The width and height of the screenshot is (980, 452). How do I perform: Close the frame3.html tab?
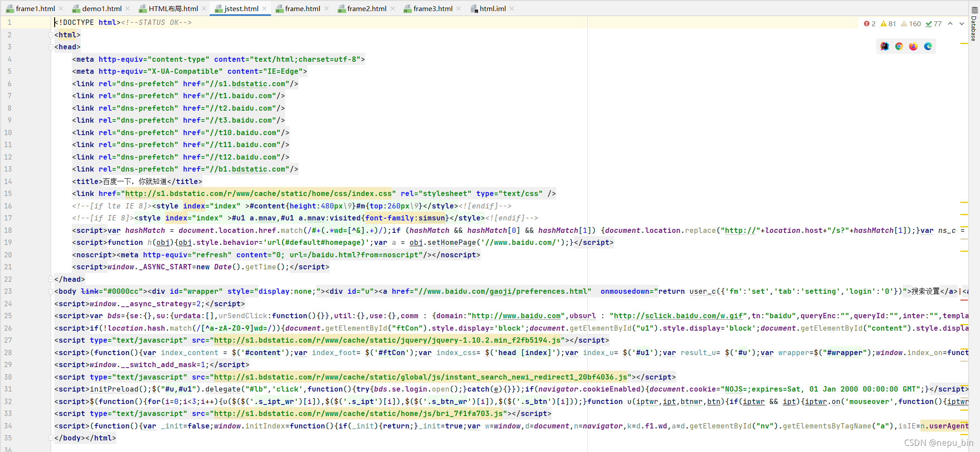coord(458,8)
